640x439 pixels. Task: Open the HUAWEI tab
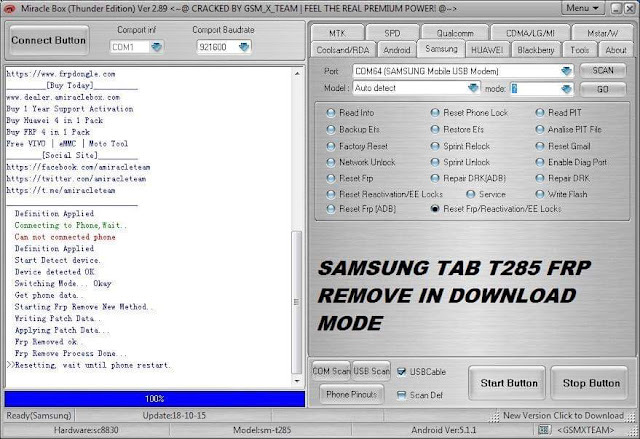(x=487, y=50)
